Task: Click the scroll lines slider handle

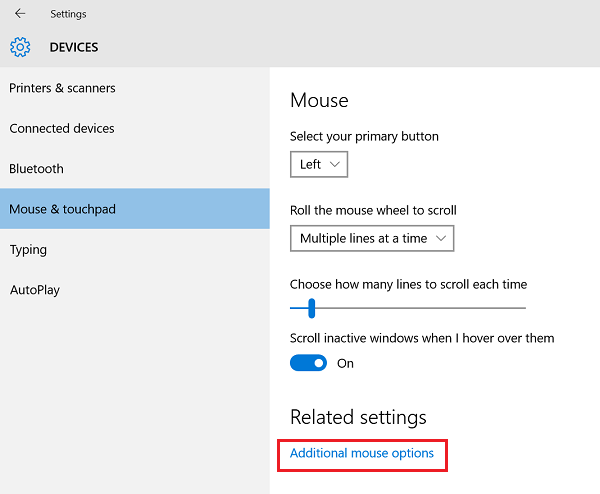Action: coord(311,308)
